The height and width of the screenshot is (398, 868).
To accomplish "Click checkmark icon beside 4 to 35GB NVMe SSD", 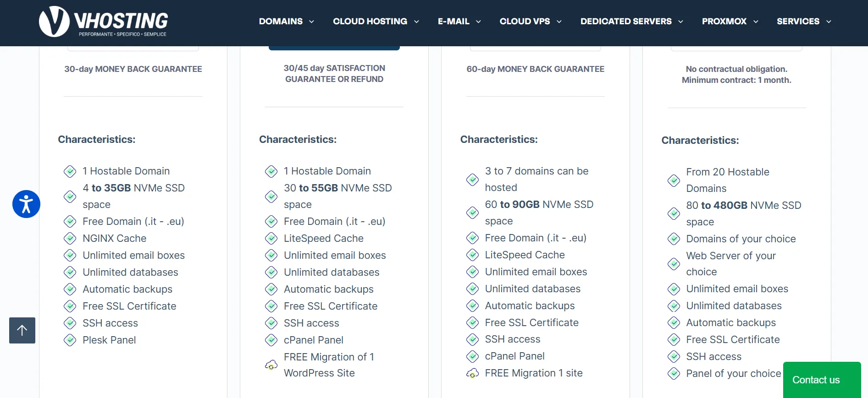I will click(x=70, y=196).
